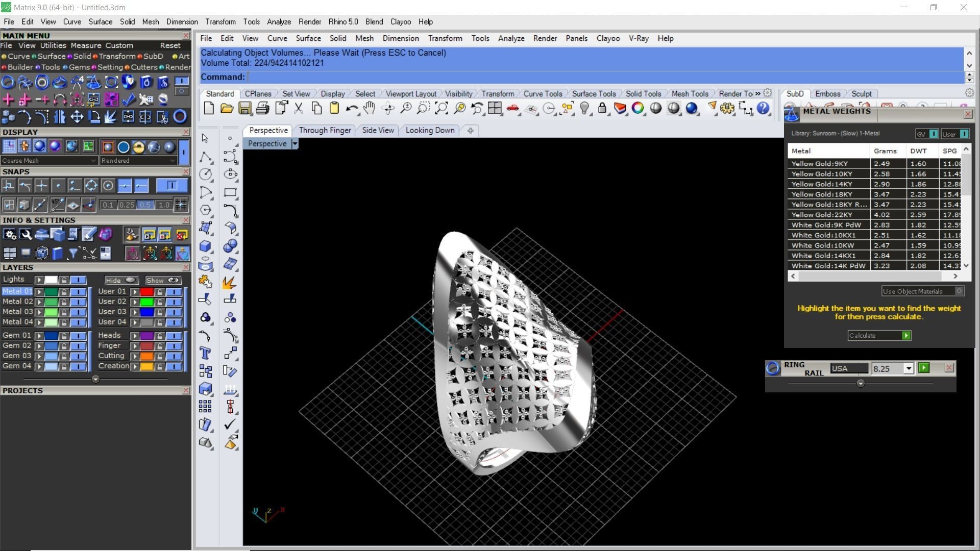
Task: Toggle Gem 01 layer on/off switch
Action: click(78, 336)
